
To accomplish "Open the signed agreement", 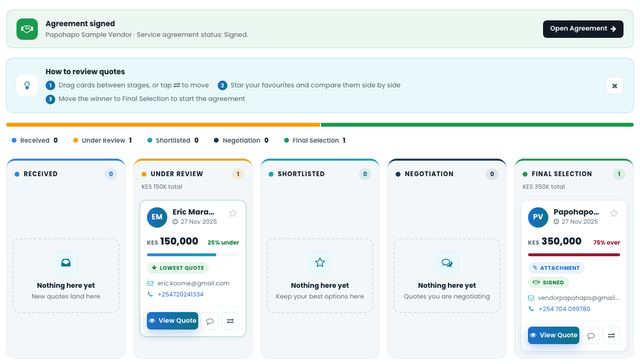I will point(582,29).
